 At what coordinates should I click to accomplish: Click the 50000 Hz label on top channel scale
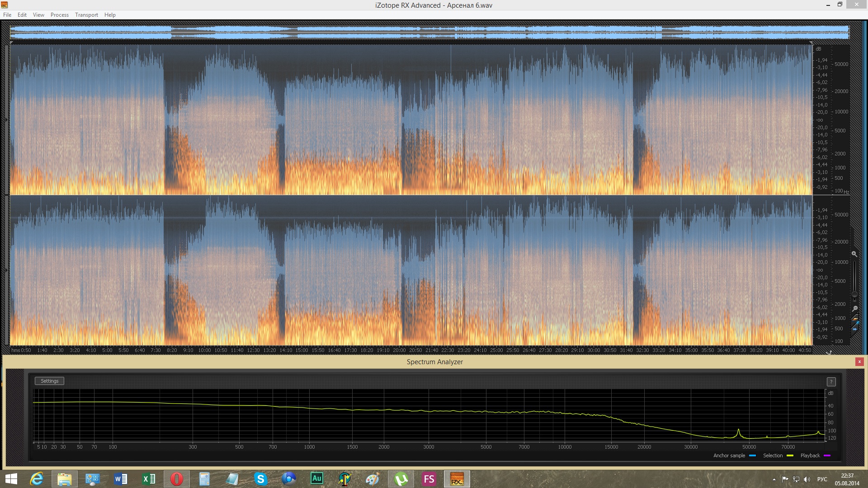841,64
